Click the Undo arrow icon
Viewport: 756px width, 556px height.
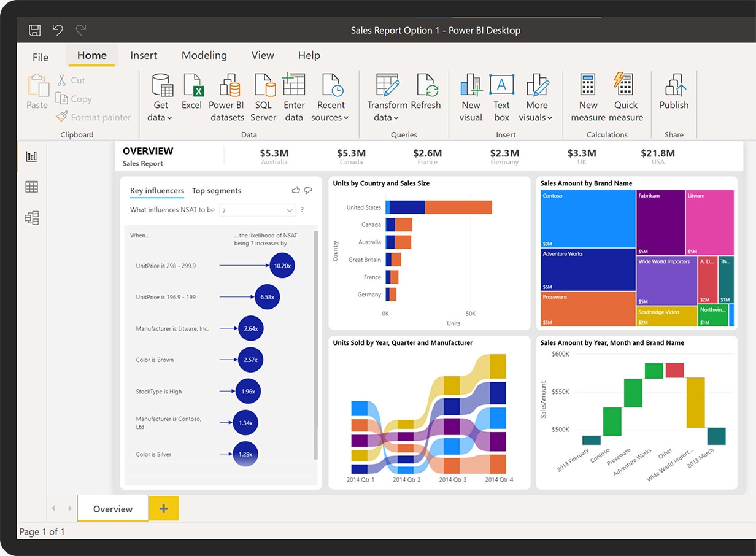58,29
